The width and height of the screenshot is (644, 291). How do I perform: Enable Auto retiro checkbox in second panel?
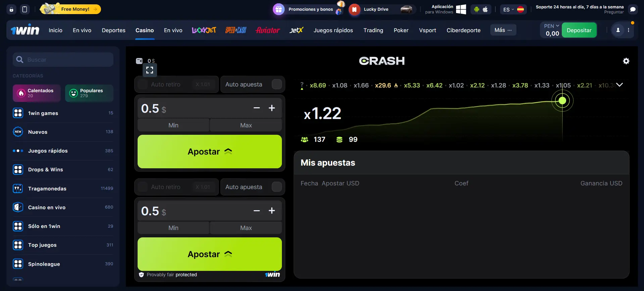click(x=143, y=187)
